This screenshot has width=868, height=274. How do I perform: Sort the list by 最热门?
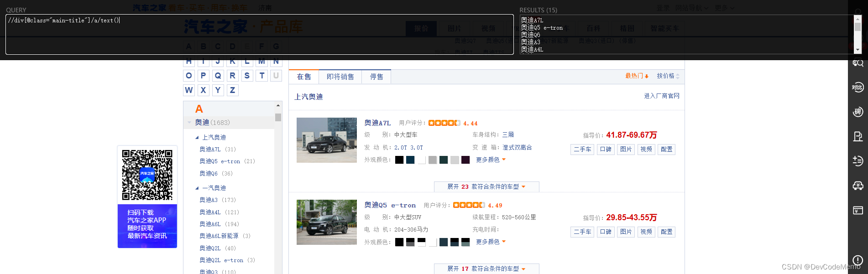637,76
